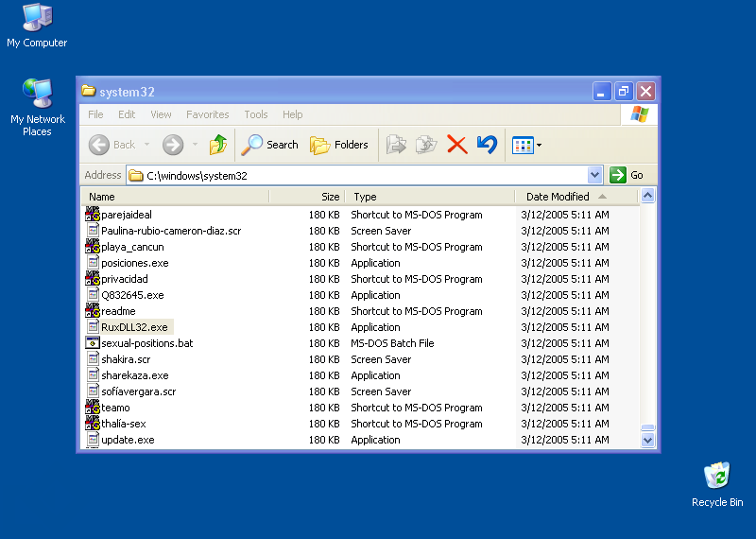Expand the Back history dropdown arrow
Screen dimensions: 756x539
point(146,145)
